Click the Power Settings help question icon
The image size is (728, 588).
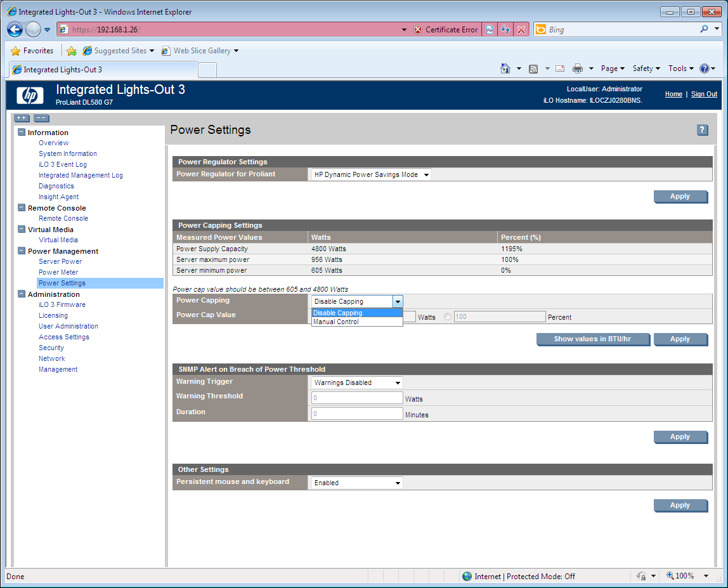click(x=703, y=130)
